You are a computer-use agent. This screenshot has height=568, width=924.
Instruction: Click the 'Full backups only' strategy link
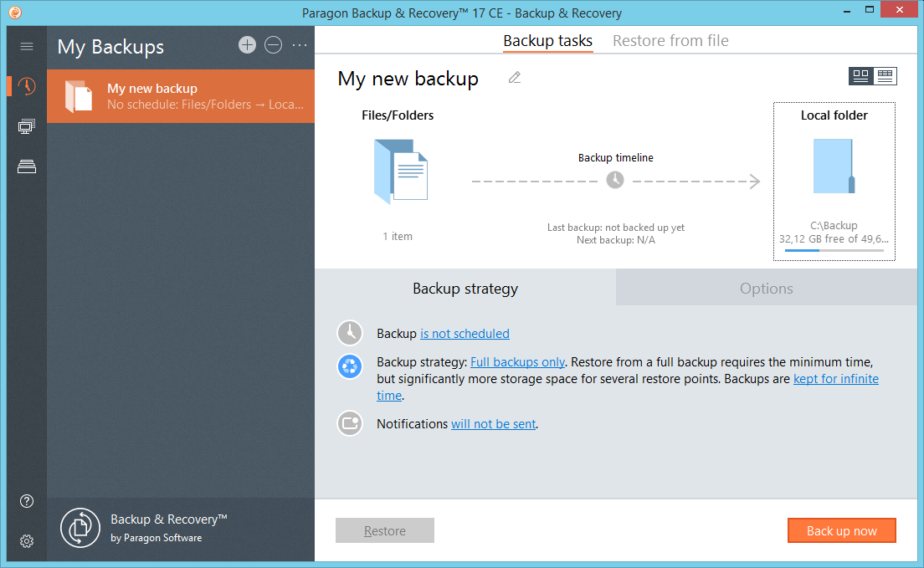pos(517,362)
